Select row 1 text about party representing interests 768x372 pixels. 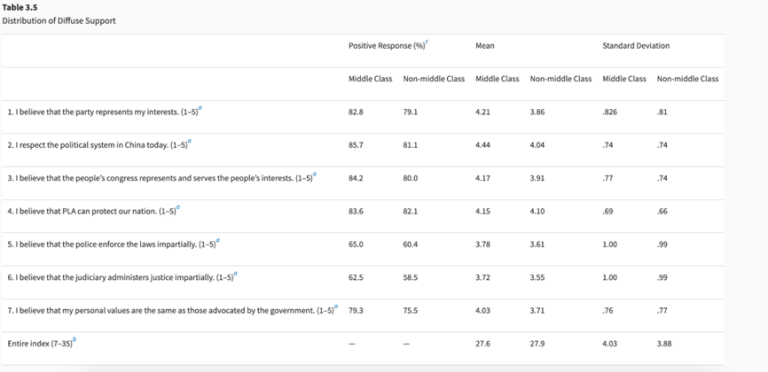click(103, 112)
